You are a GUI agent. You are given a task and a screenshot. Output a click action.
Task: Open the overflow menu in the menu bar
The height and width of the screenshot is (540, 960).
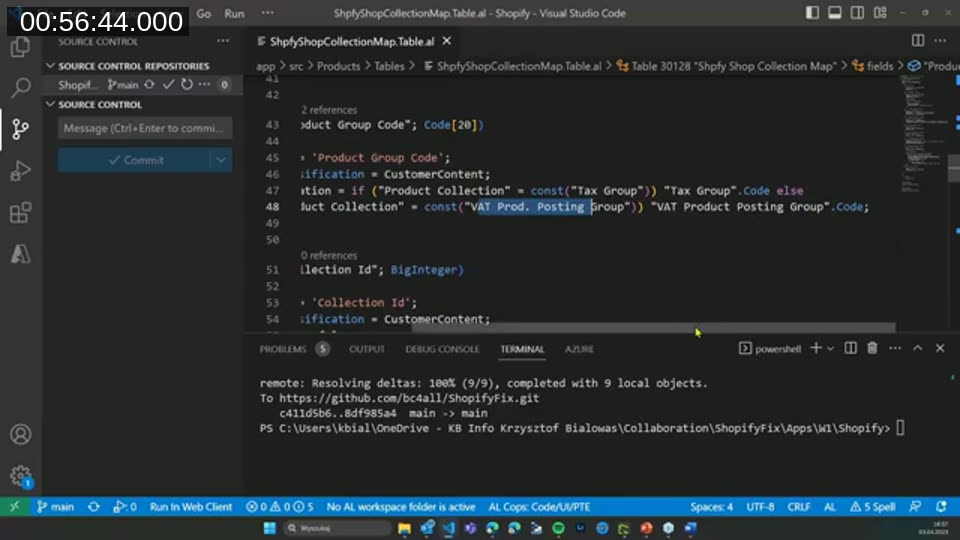point(268,13)
